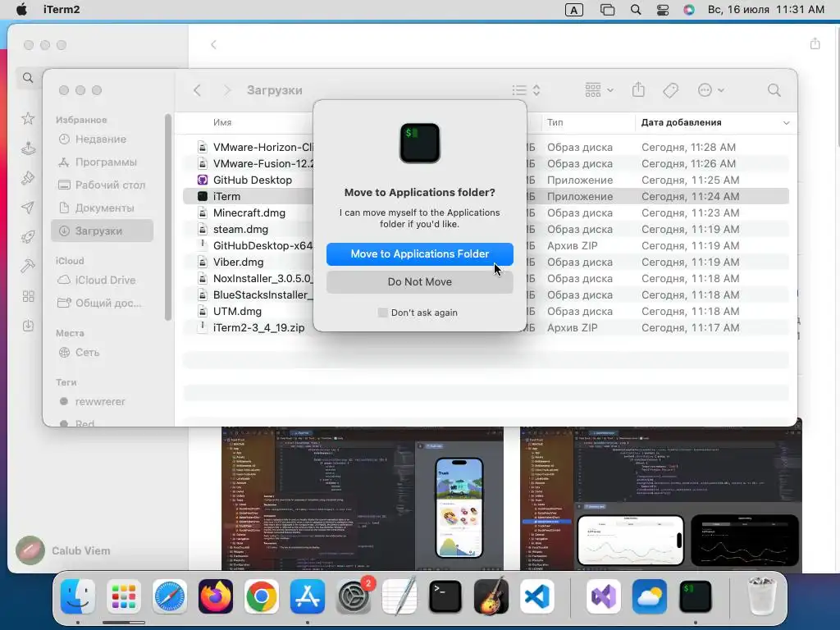Check the Don't ask again checkbox

(382, 313)
